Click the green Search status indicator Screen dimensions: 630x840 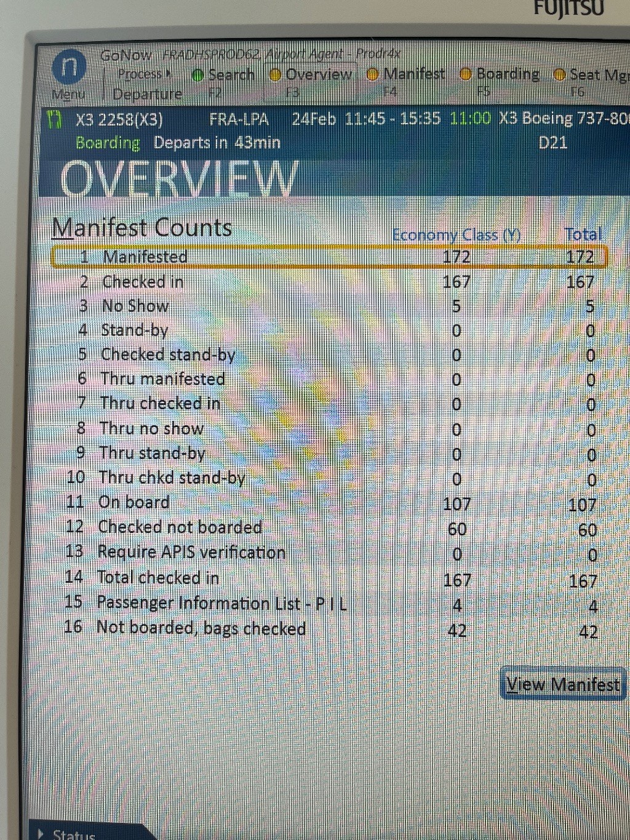click(197, 75)
